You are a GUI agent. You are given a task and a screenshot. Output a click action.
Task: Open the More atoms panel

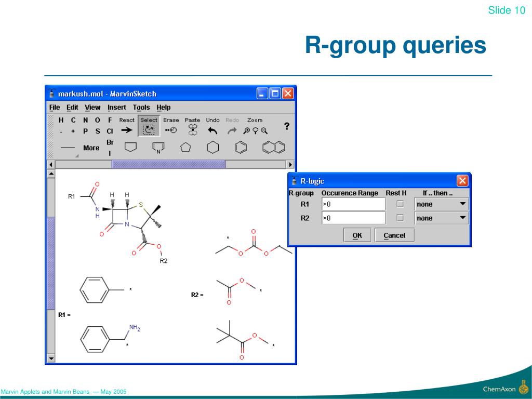coord(91,148)
